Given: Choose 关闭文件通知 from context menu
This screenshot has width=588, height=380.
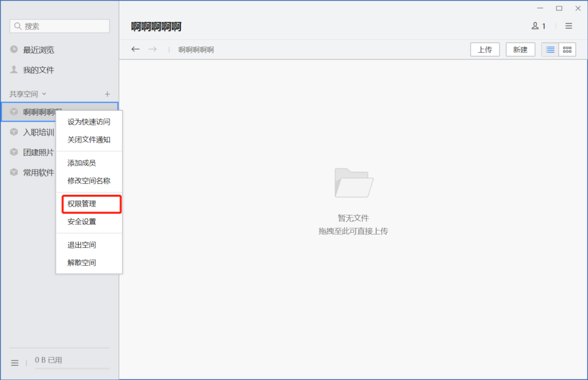Looking at the screenshot, I should pos(89,140).
